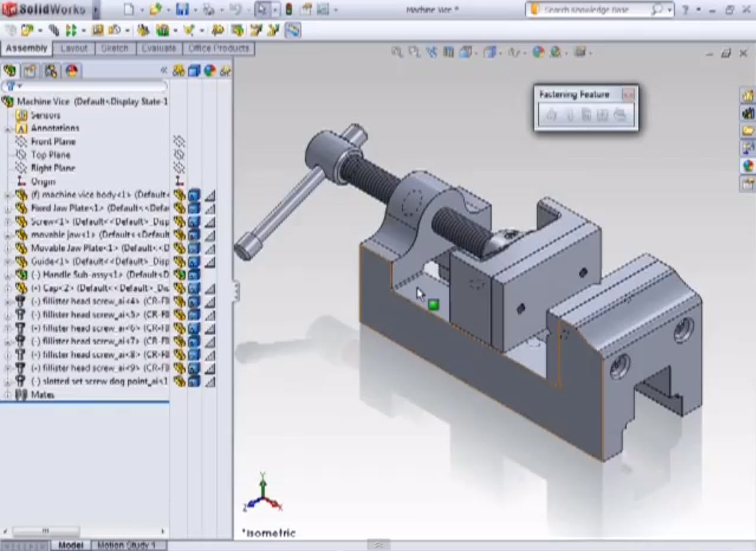Screen dimensions: 756x551
Task: Switch to the Motion Study 1 tab
Action: tap(129, 544)
